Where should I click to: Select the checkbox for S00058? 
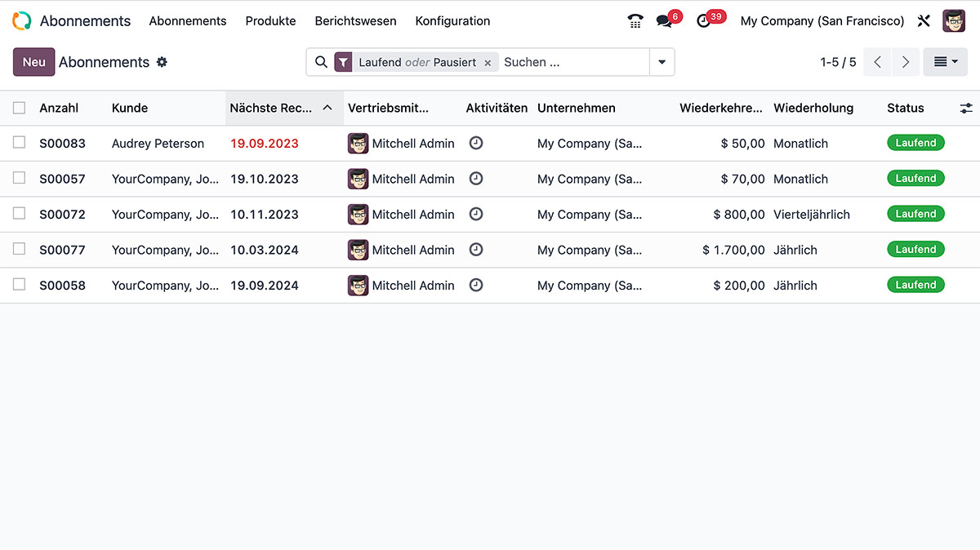[18, 285]
